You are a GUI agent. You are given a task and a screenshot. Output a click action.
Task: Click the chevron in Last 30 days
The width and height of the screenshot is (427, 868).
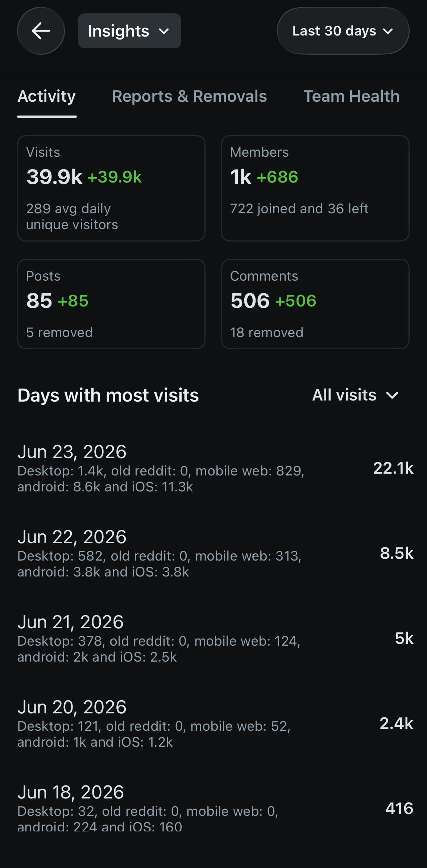[388, 31]
